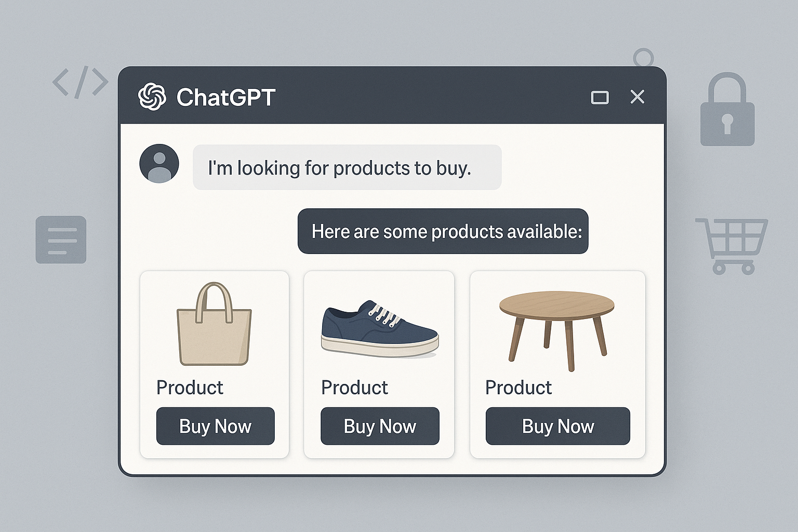Click the document lines icon
Viewport: 798px width, 532px height.
pos(61,240)
